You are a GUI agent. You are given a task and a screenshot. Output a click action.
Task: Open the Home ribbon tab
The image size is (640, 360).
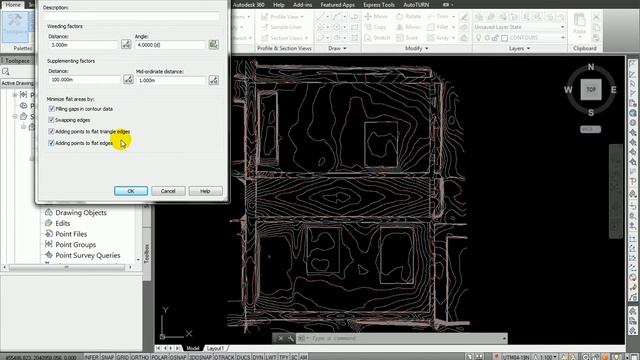pos(13,4)
